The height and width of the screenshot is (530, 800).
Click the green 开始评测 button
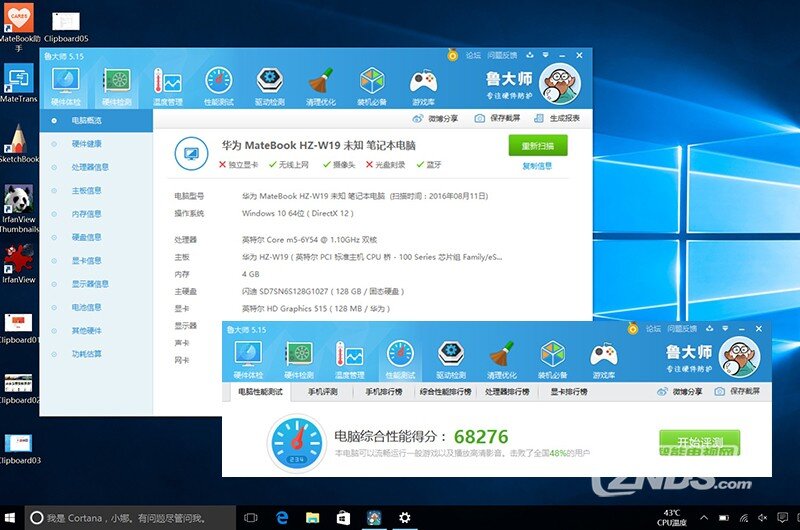click(x=699, y=442)
